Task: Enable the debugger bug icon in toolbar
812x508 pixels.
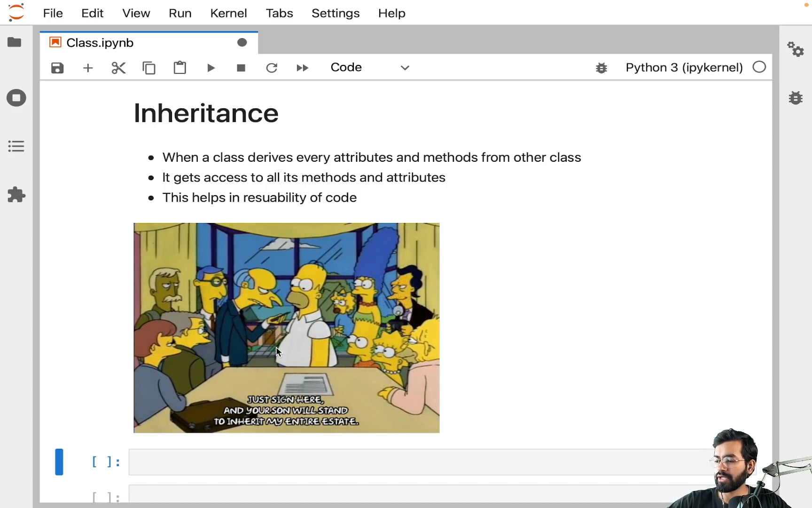Action: 601,68
